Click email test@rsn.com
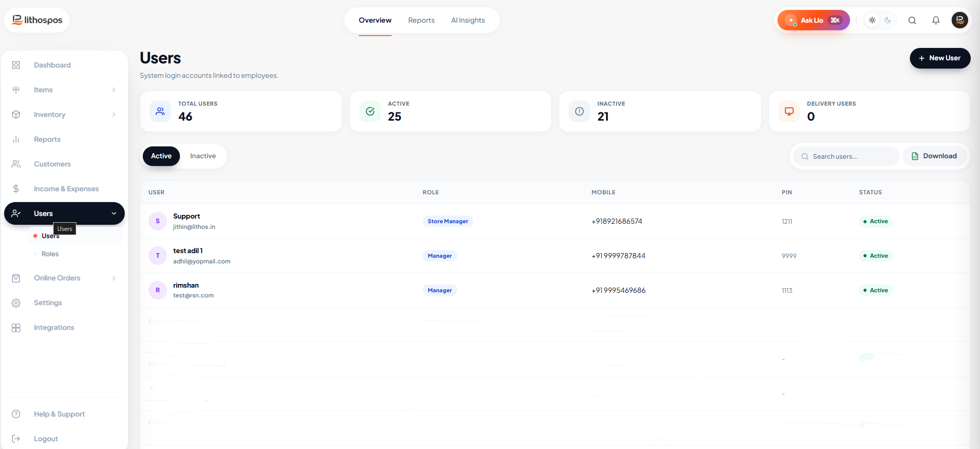 193,295
